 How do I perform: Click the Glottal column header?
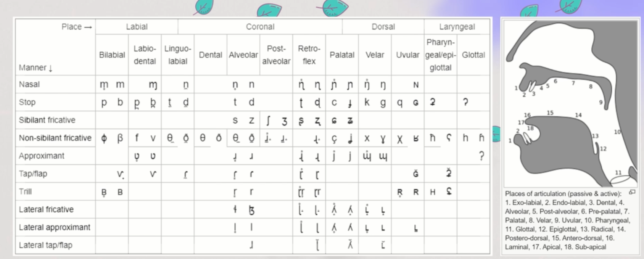click(473, 55)
